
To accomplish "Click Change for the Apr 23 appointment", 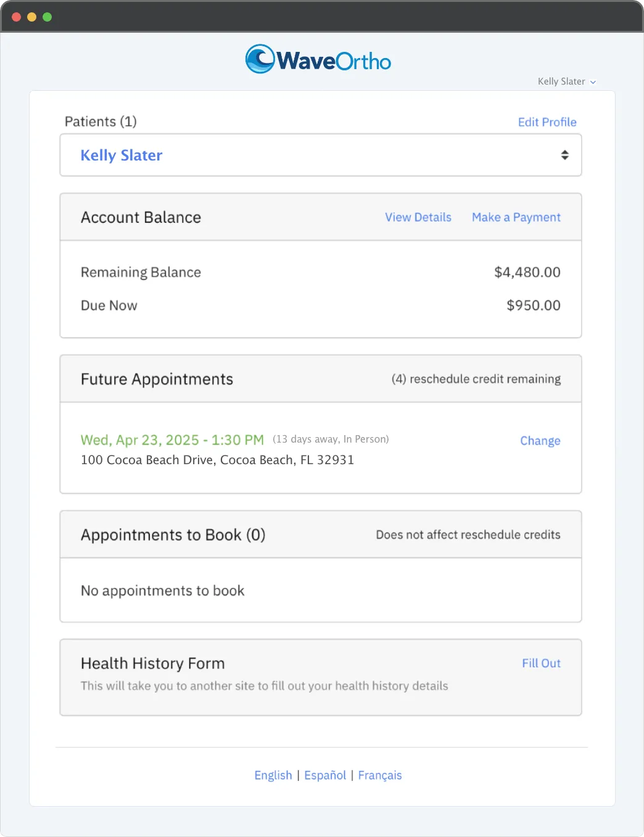I will coord(540,441).
